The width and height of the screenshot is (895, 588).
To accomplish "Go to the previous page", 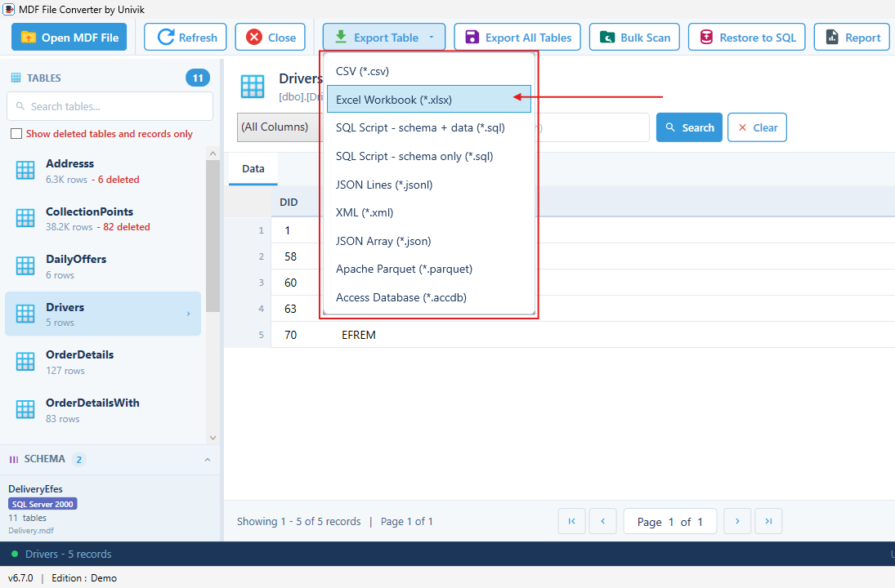I will [x=602, y=521].
